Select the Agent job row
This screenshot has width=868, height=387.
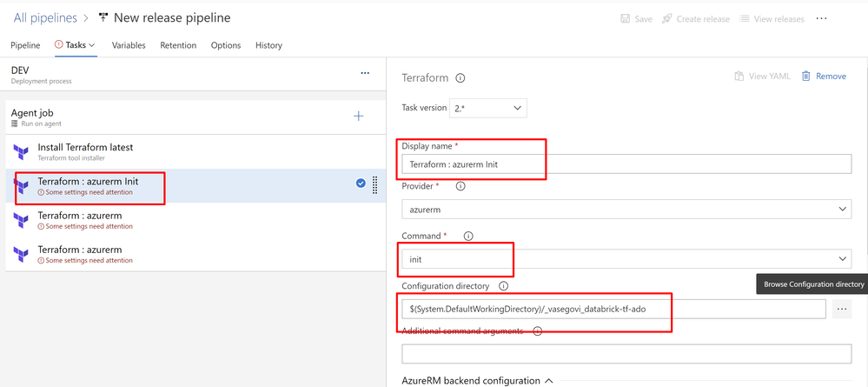point(195,117)
